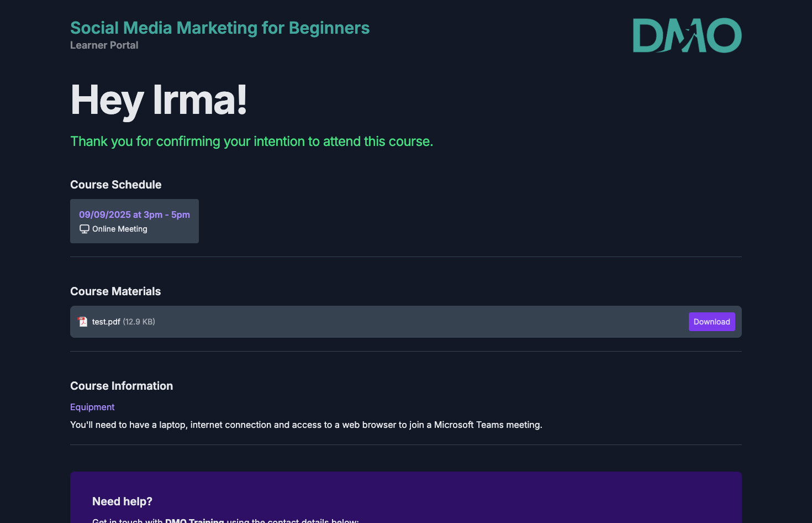Click the green attendance confirmation message
Viewport: 812px width, 523px height.
pos(251,142)
